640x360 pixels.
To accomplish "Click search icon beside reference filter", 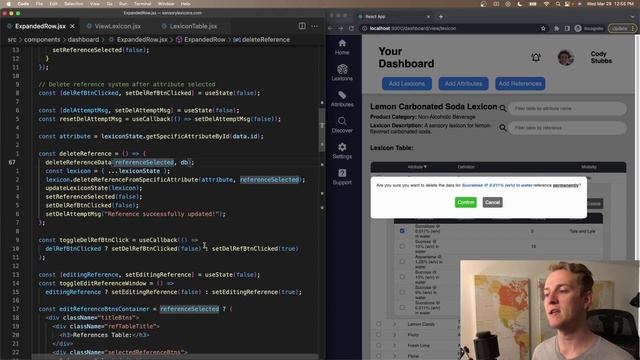I will [x=503, y=128].
